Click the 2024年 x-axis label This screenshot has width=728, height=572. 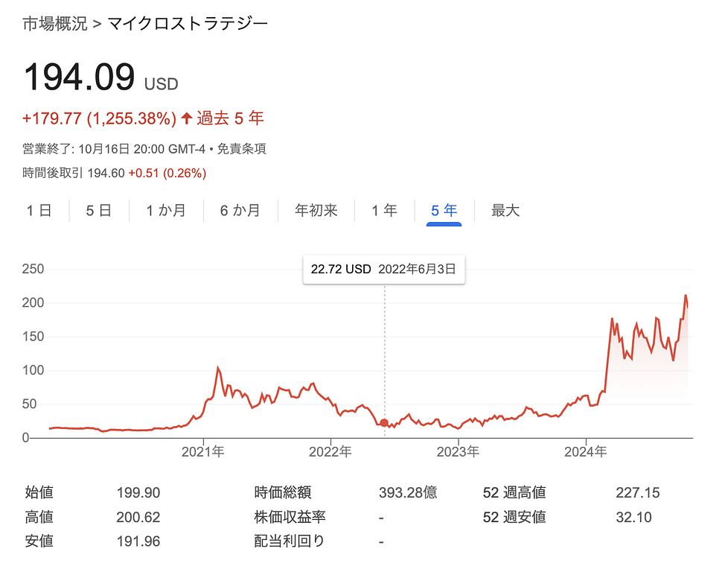click(585, 451)
